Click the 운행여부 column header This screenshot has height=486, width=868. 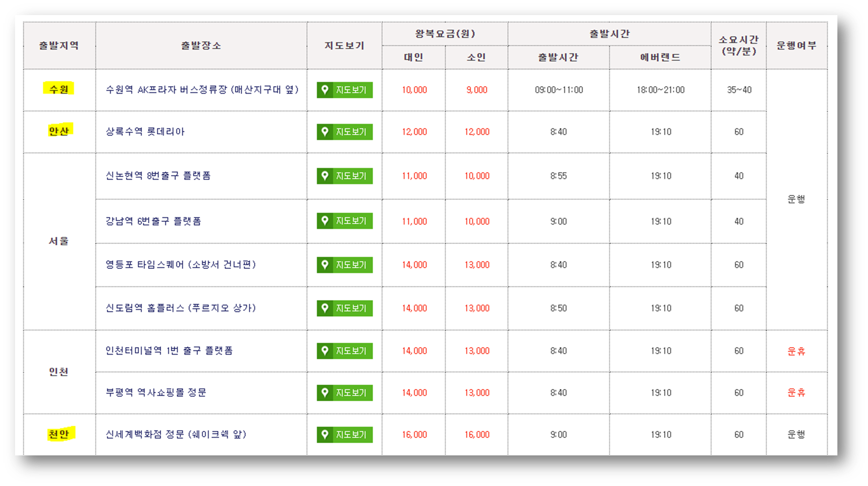[796, 46]
